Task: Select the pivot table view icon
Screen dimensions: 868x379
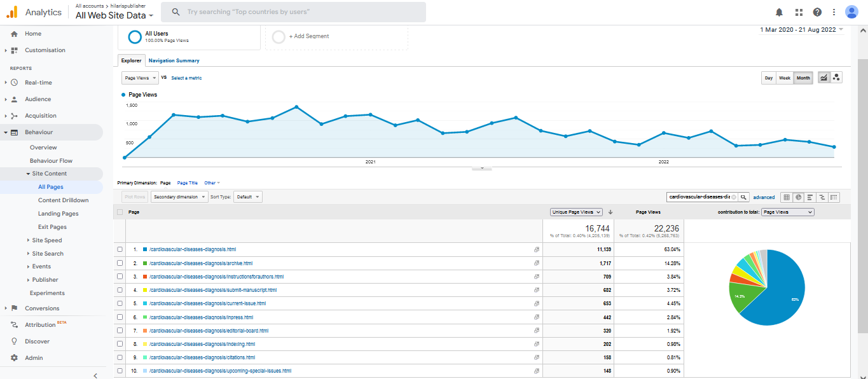Action: (834, 197)
